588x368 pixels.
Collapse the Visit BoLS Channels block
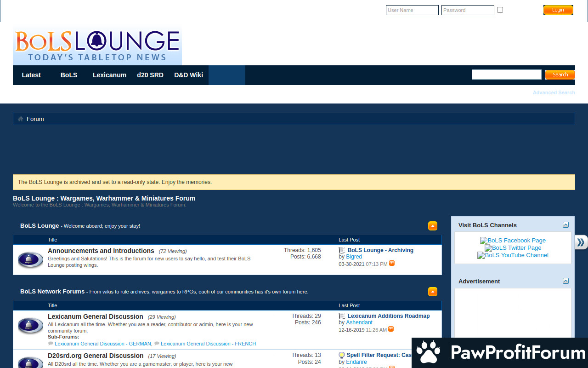tap(565, 224)
